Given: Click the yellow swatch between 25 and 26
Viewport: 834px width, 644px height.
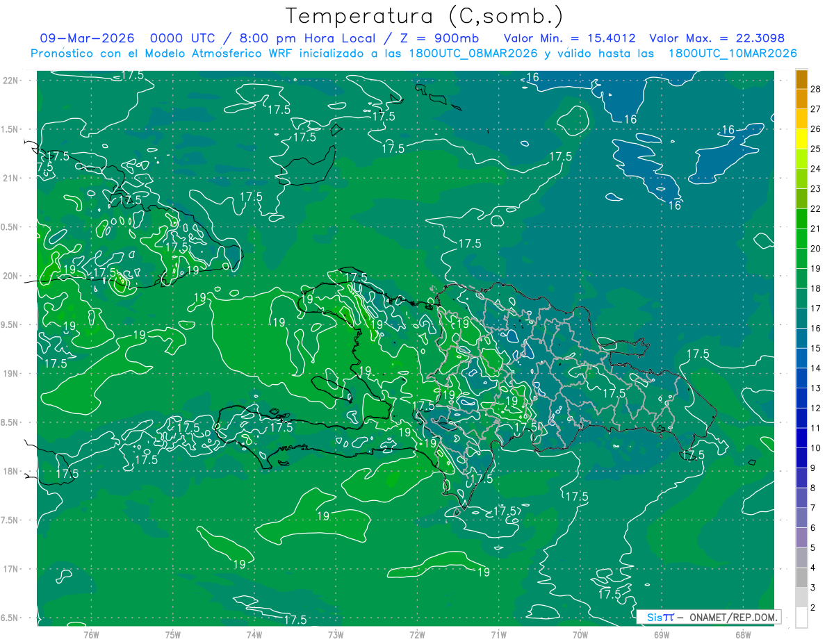Looking at the screenshot, I should [801, 138].
